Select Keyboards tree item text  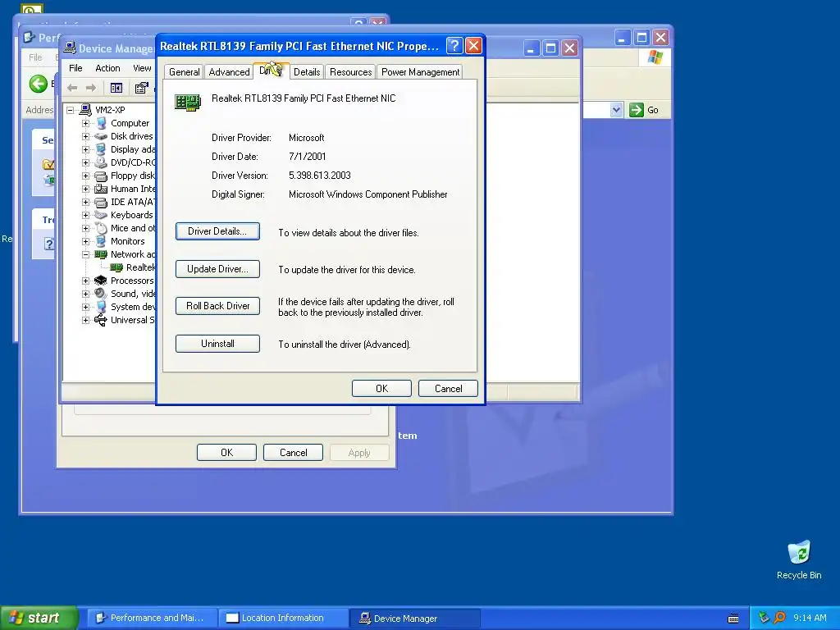coord(132,215)
